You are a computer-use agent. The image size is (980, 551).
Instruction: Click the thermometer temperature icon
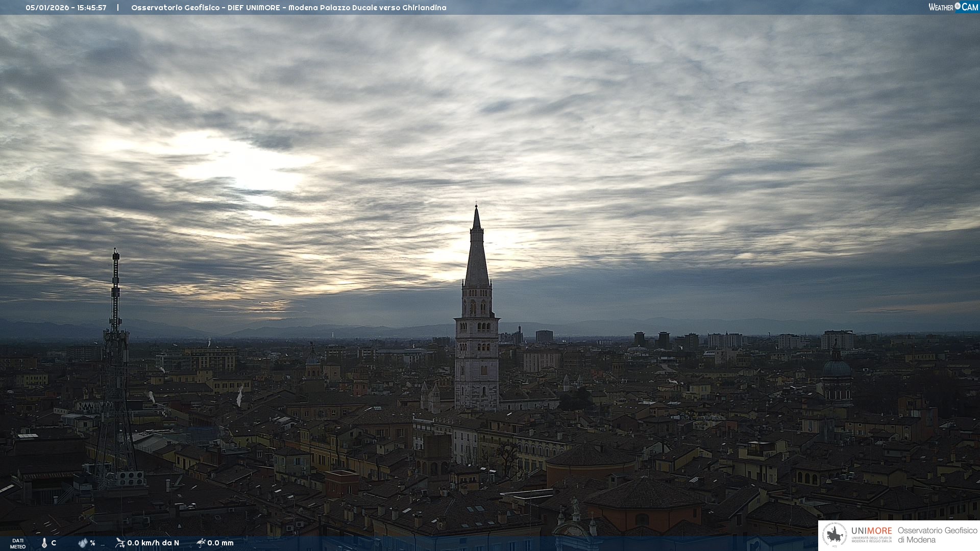click(x=44, y=543)
